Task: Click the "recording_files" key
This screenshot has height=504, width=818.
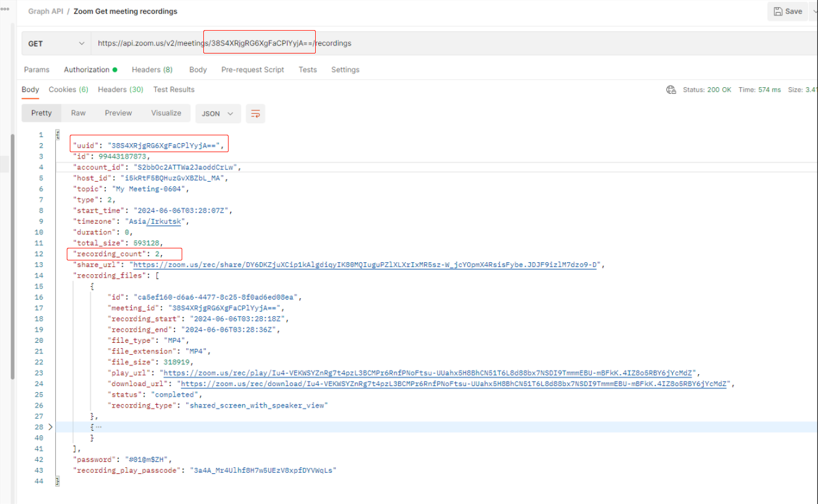Action: coord(109,275)
